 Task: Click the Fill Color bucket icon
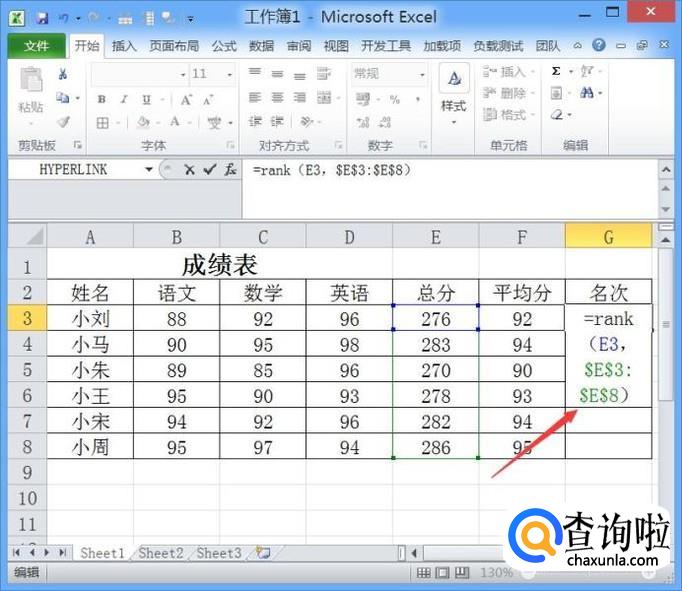143,122
